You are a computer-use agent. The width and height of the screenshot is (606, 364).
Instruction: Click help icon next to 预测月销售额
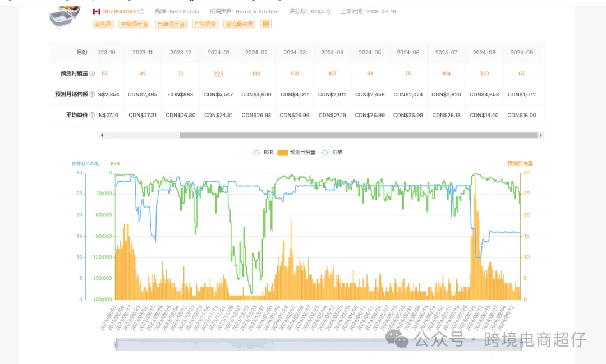pos(92,94)
